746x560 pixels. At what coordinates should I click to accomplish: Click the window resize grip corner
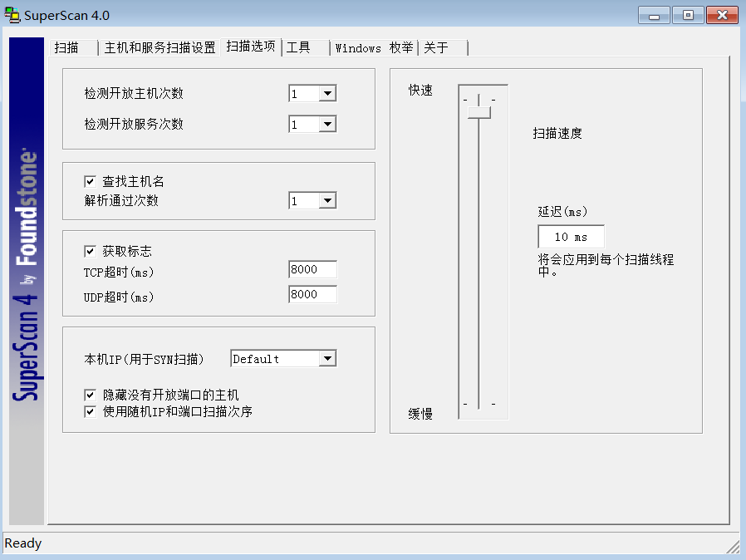(x=734, y=547)
